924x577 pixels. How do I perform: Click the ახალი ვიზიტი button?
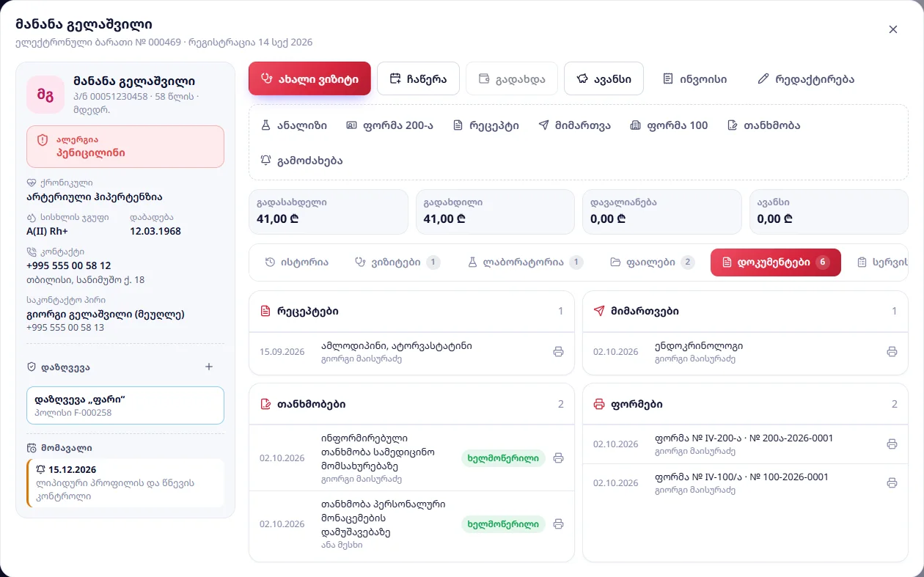309,78
